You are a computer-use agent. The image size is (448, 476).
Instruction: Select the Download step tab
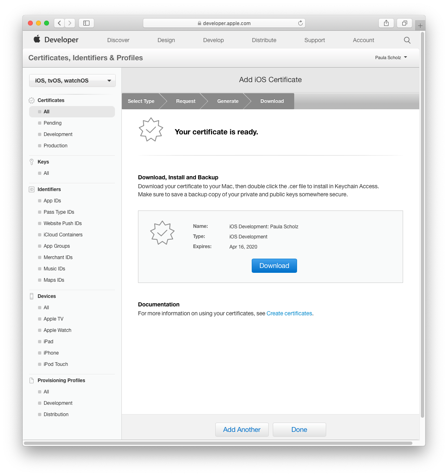[x=272, y=101]
